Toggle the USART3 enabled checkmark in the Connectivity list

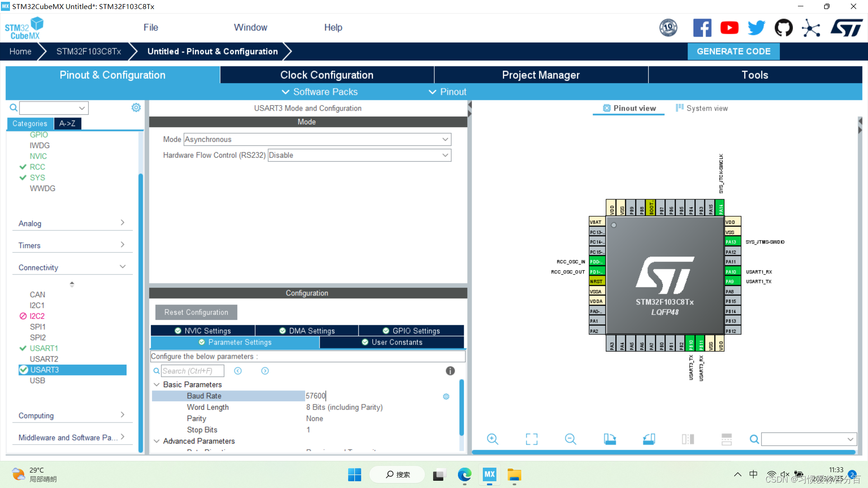coord(24,370)
